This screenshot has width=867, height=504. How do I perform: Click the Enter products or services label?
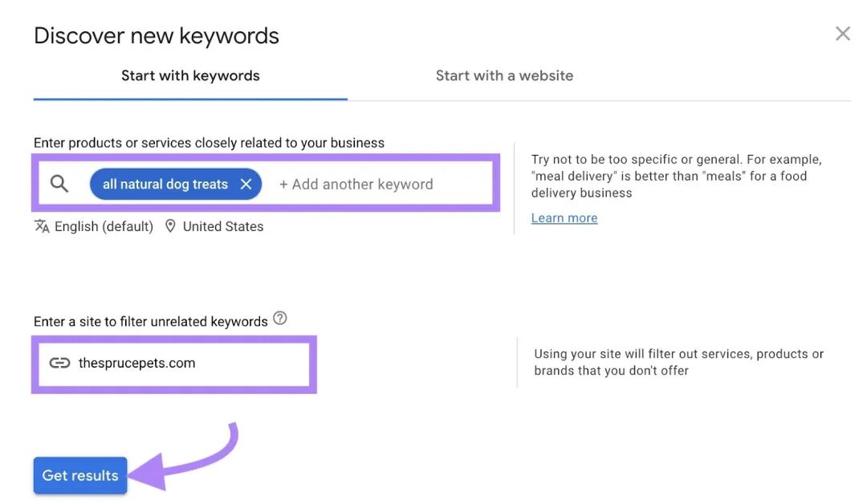(209, 143)
